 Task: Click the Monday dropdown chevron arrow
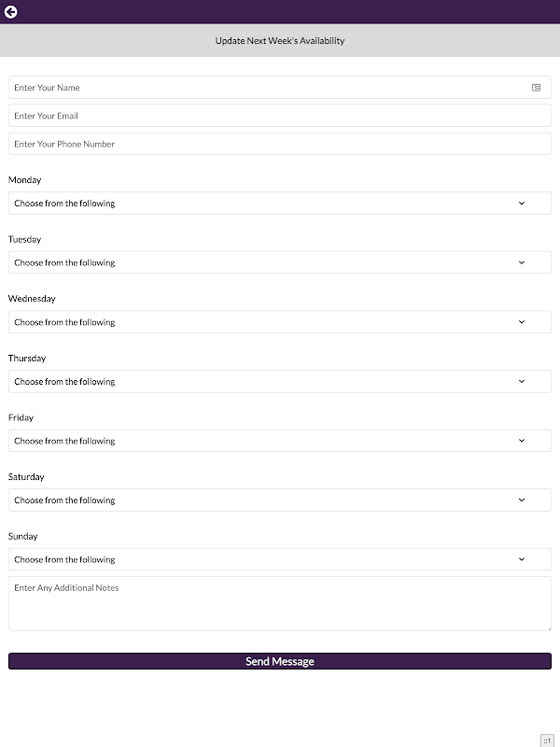[x=522, y=204]
